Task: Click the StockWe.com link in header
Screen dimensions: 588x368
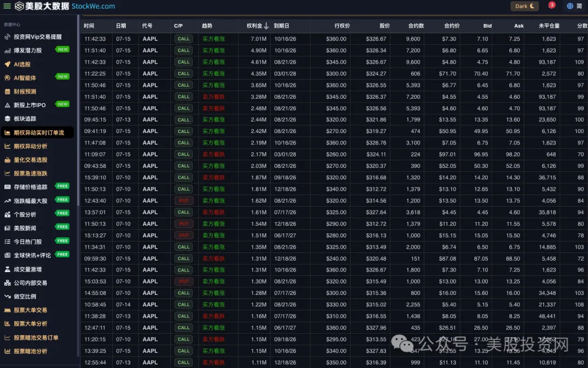Action: click(94, 6)
